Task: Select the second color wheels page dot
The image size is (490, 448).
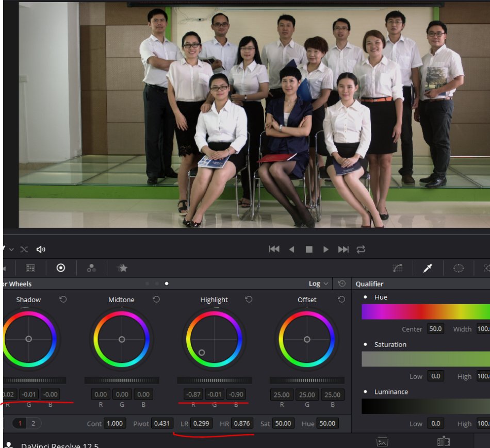Action: coord(157,284)
